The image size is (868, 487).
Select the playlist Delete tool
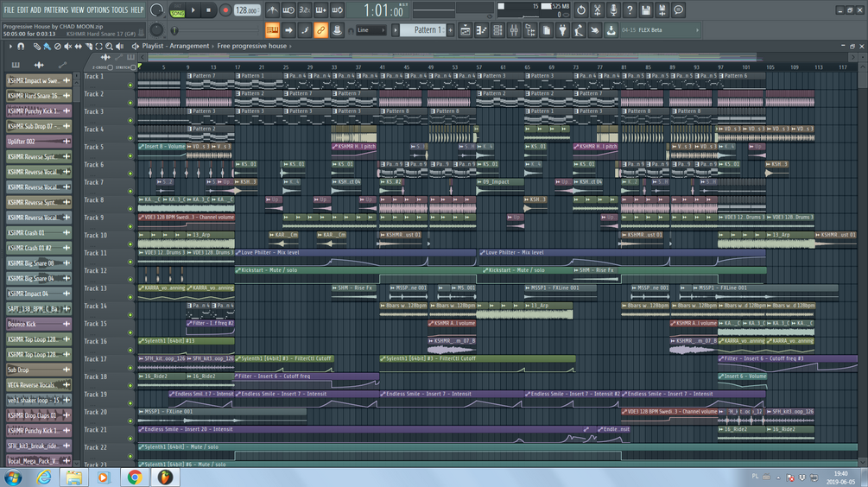tap(58, 47)
